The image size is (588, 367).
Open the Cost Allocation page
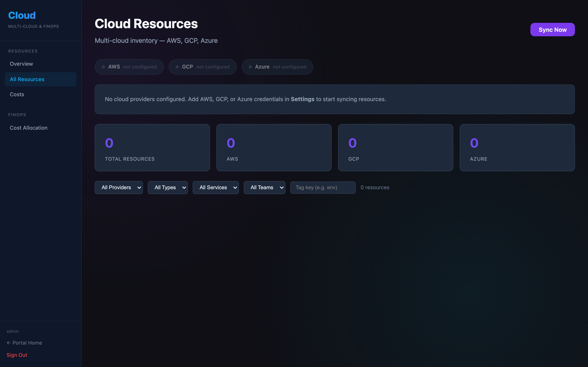tap(29, 128)
